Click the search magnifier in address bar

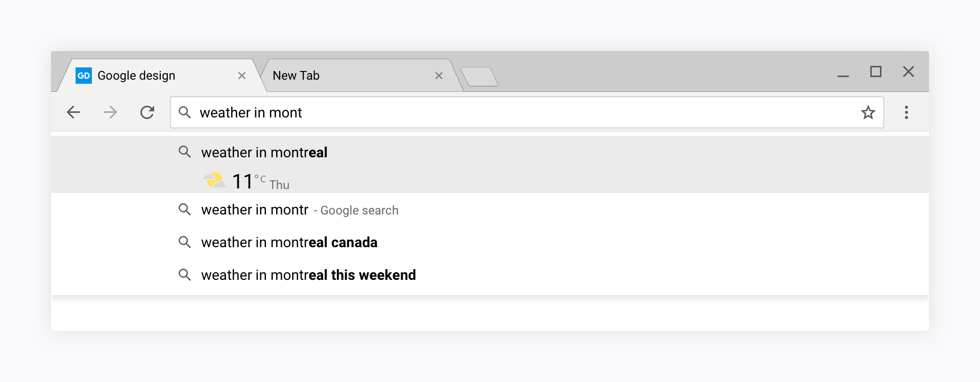pyautogui.click(x=185, y=112)
